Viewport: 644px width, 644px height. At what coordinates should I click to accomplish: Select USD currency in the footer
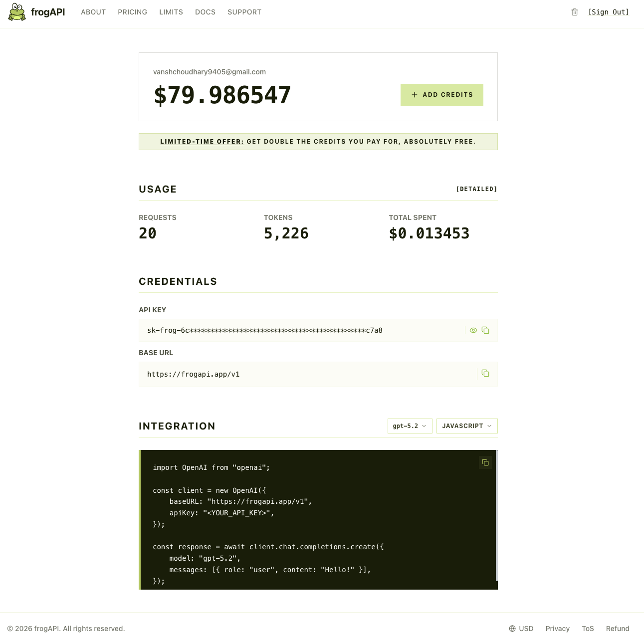[526, 629]
